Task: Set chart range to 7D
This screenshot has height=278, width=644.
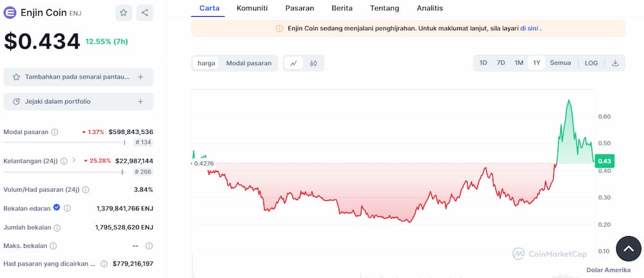Action: pos(500,63)
